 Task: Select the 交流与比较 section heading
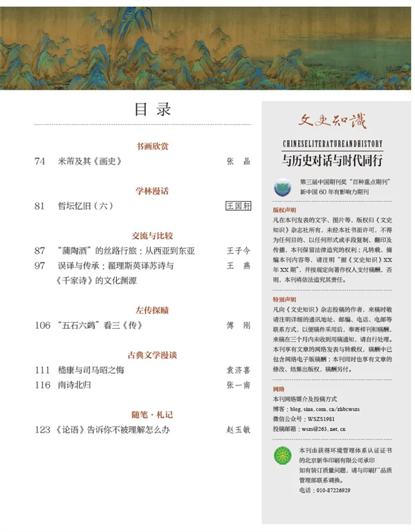click(x=152, y=236)
